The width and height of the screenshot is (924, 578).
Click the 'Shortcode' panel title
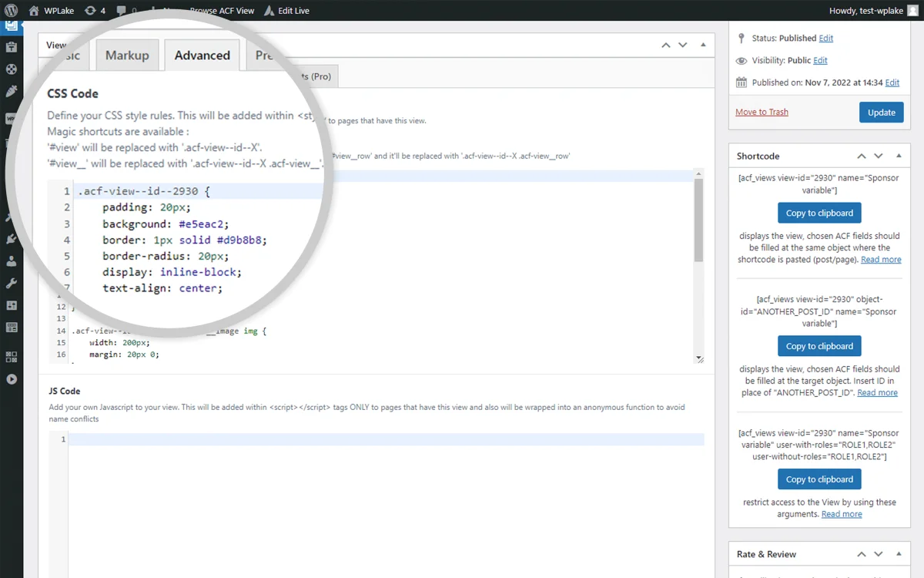tap(758, 156)
